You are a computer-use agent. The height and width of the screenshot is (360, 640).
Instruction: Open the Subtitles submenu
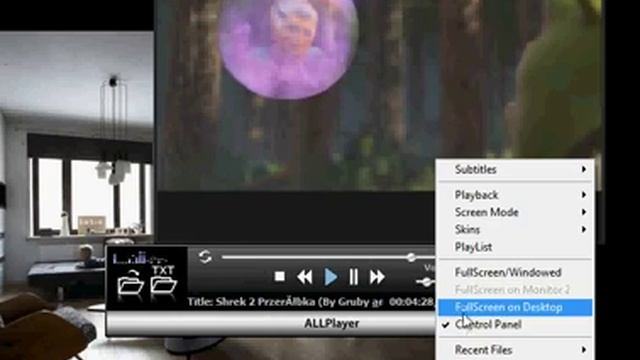[515, 169]
